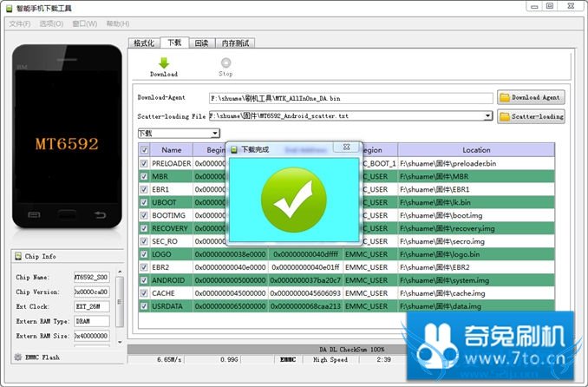Image resolution: width=588 pixels, height=387 pixels.
Task: Click the phone menu button graphic
Action: pyautogui.click(x=34, y=214)
